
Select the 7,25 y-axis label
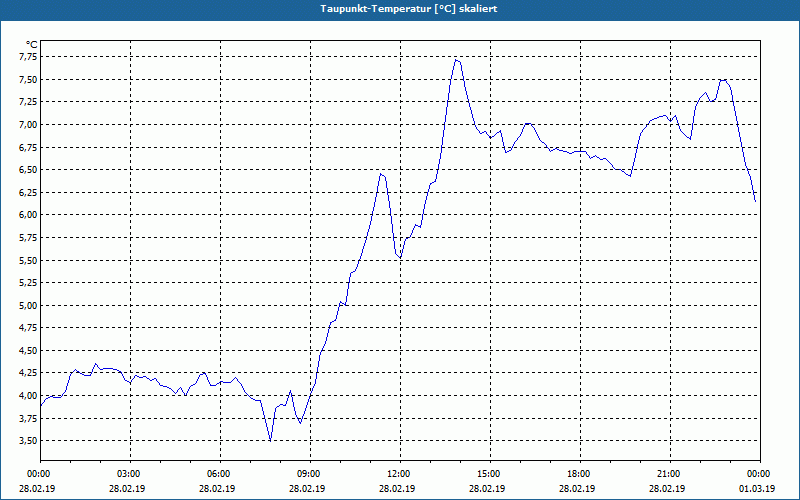[x=28, y=102]
